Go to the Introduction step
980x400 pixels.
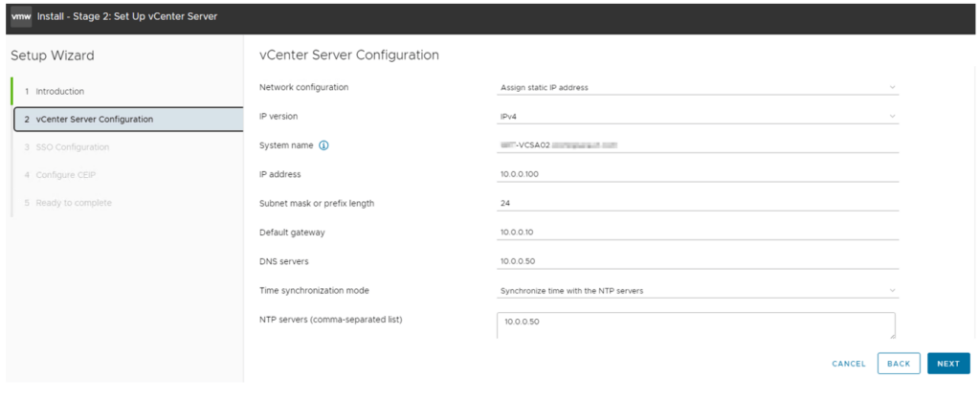coord(60,91)
